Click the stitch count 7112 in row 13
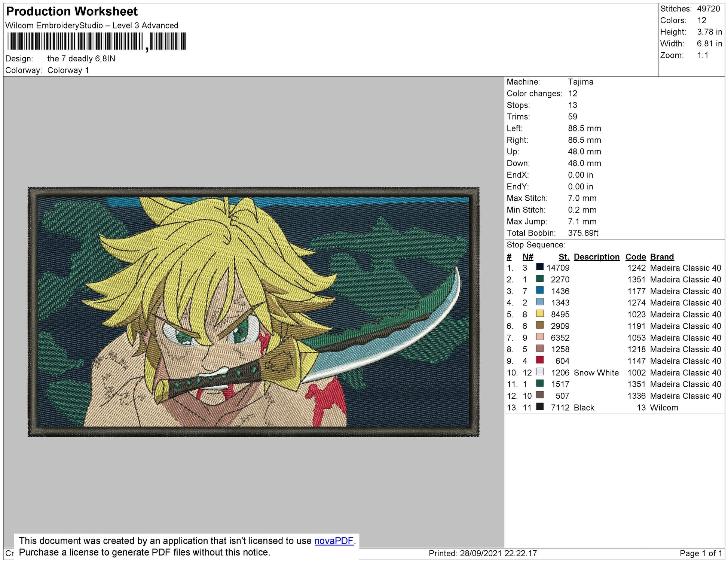This screenshot has width=728, height=563. [560, 408]
